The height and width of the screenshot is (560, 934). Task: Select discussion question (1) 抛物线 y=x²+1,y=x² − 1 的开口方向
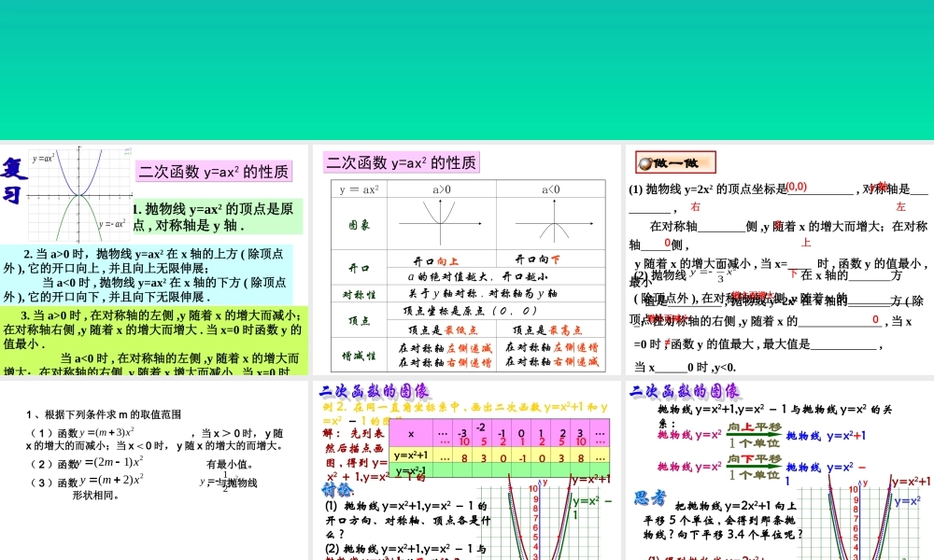[x=407, y=520]
